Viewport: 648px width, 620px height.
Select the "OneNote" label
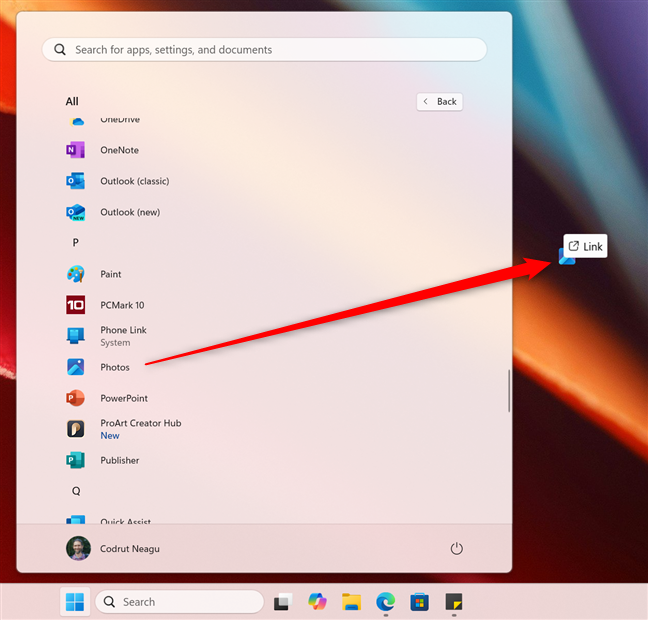119,150
